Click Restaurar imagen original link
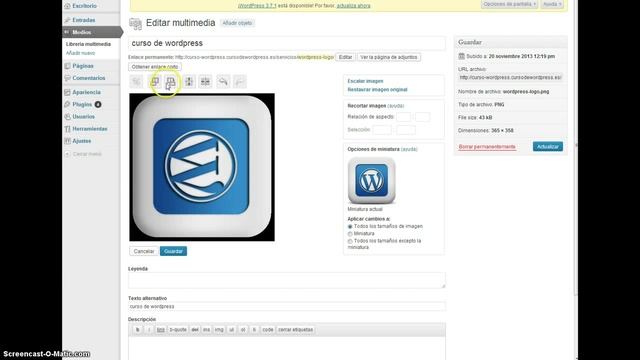The image size is (640, 360). point(378,89)
